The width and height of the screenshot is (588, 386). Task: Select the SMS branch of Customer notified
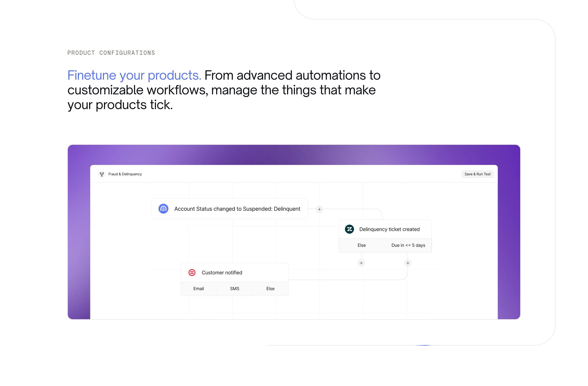[x=234, y=289]
